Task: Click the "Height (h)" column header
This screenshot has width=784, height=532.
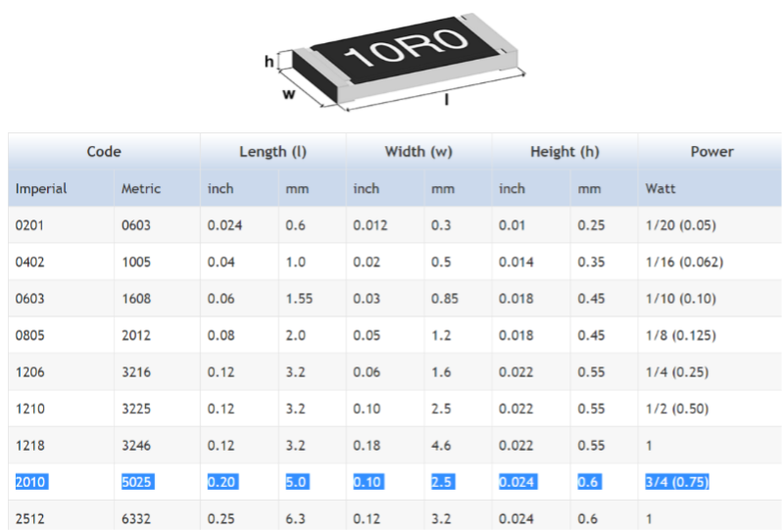Action: 564,151
